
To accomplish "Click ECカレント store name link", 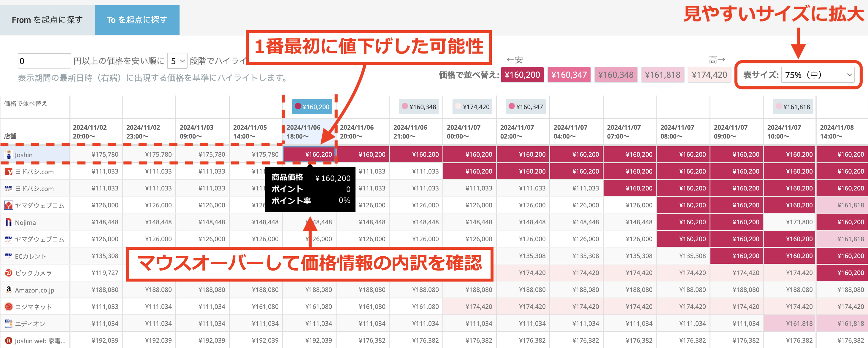I will click(31, 256).
